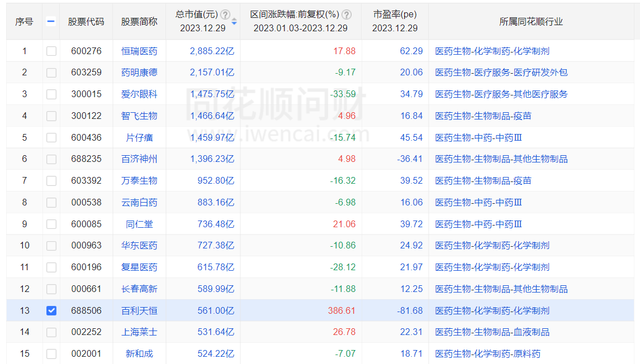Viewport: 640px width, 364px height.
Task: Check the box for 上海莱士 row
Action: [x=51, y=332]
